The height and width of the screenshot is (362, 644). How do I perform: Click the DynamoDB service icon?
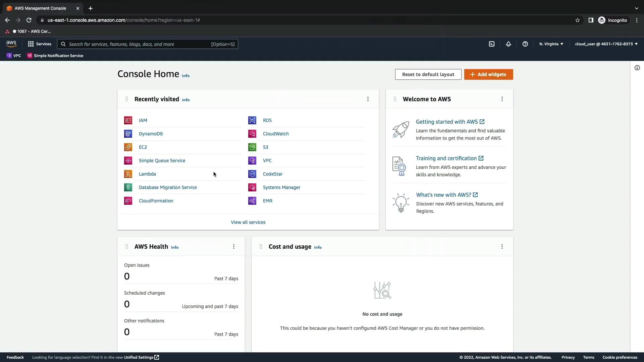[128, 134]
